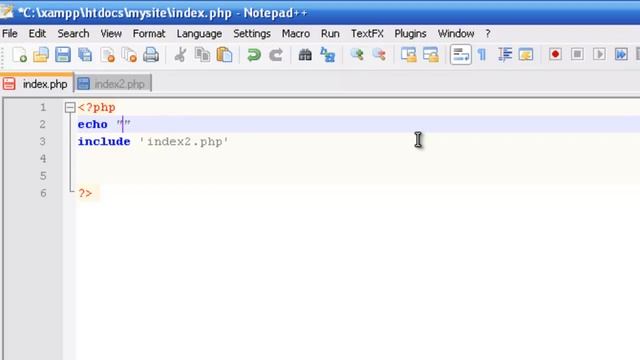Cut the selected text

[180, 55]
